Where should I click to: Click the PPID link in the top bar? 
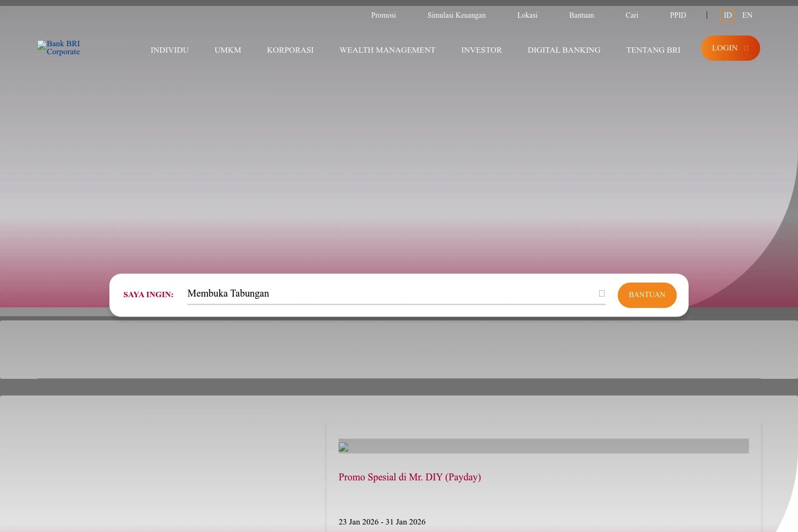(678, 15)
